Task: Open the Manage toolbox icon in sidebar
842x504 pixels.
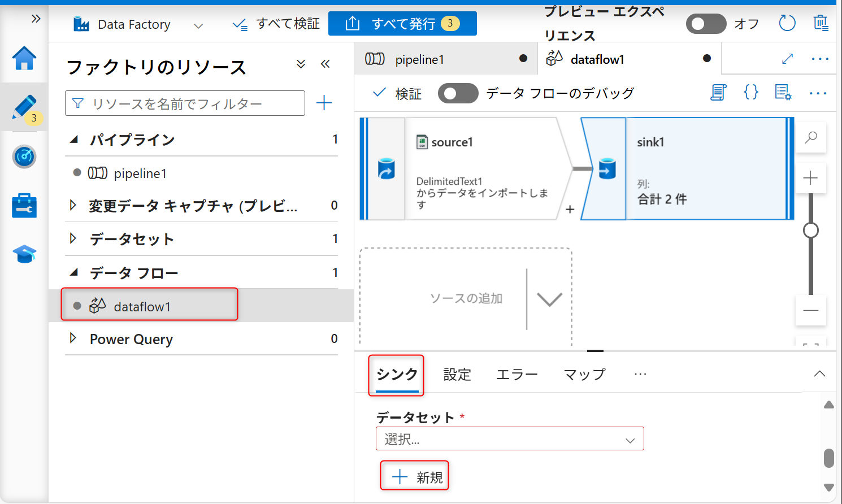Action: tap(24, 206)
